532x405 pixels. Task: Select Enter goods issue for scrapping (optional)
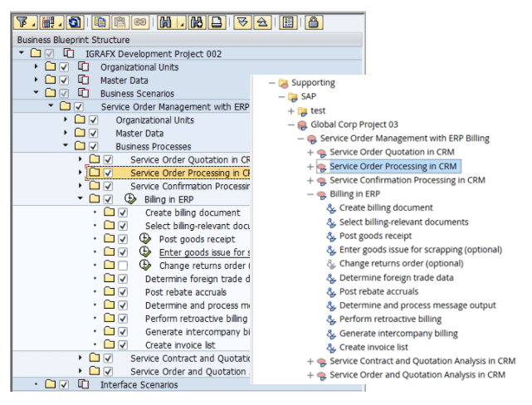tap(421, 250)
